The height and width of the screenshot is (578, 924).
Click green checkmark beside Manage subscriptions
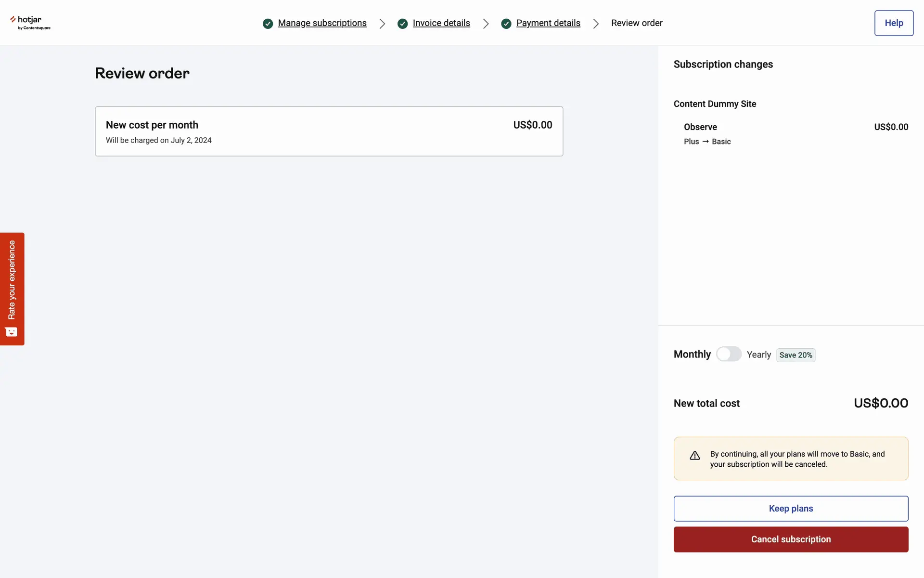point(268,24)
